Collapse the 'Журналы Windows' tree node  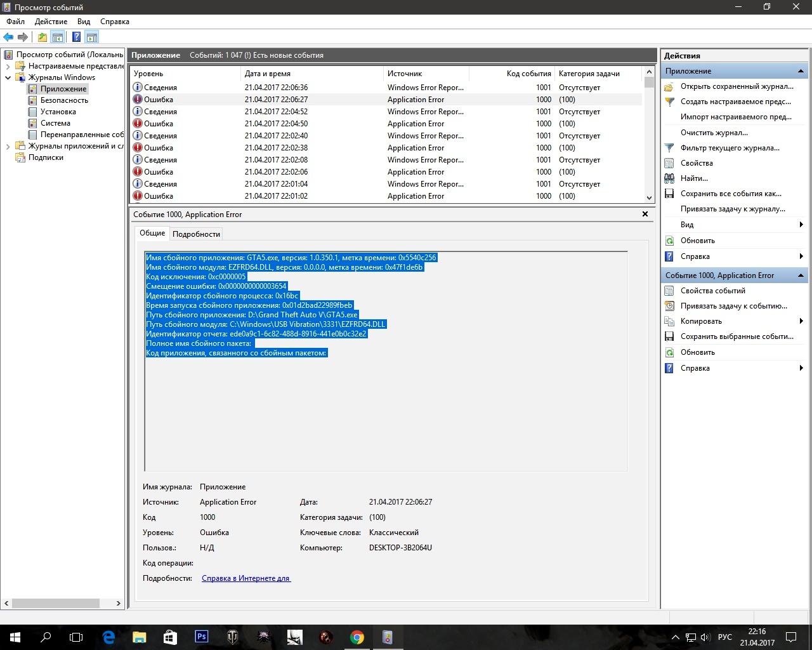[x=8, y=77]
